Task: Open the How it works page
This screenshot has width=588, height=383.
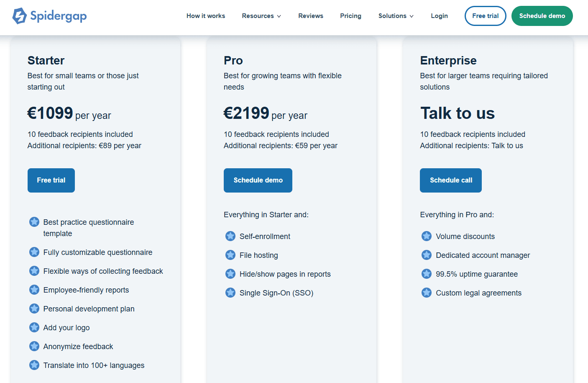Action: pyautogui.click(x=206, y=16)
